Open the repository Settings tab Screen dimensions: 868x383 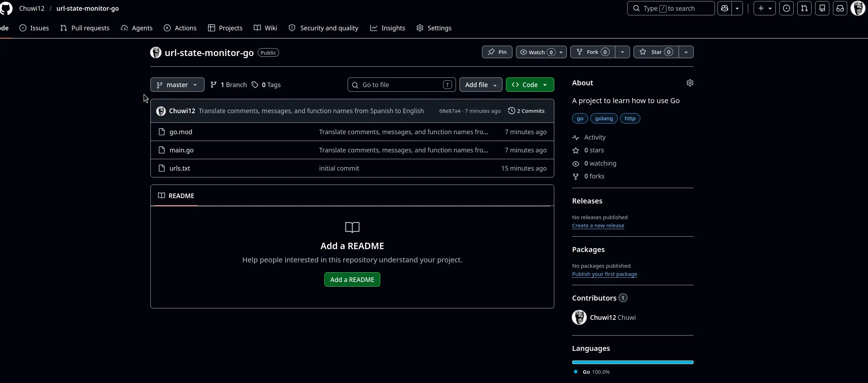[434, 28]
